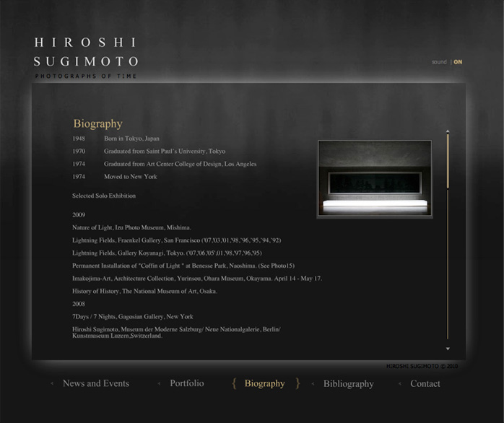
Task: Open the Coffin of Light photo thumbnail
Action: click(x=374, y=179)
